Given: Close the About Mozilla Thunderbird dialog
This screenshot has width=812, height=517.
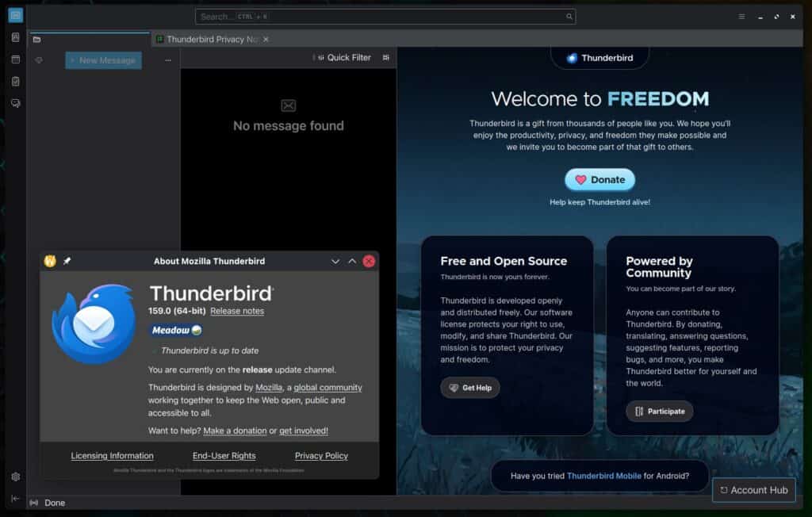Looking at the screenshot, I should tap(369, 261).
